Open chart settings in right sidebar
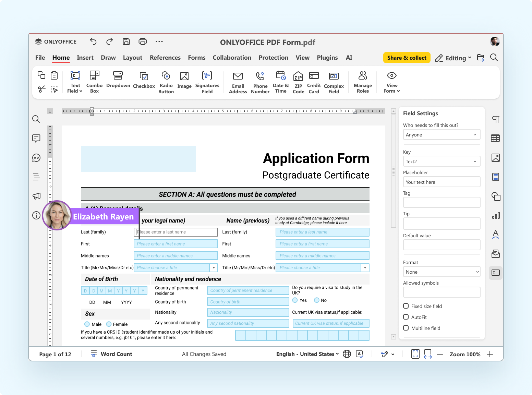Image resolution: width=532 pixels, height=395 pixels. 496,215
